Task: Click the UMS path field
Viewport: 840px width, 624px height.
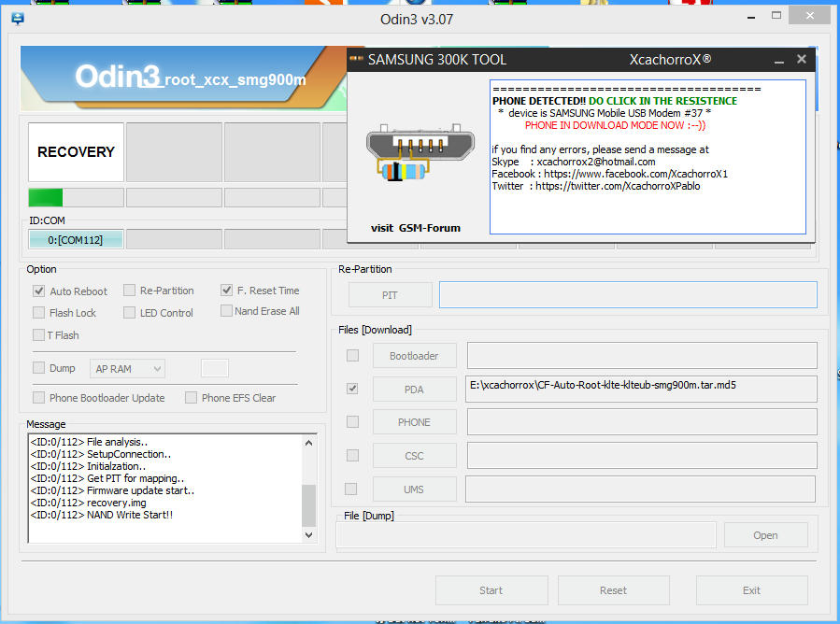Action: (640, 489)
